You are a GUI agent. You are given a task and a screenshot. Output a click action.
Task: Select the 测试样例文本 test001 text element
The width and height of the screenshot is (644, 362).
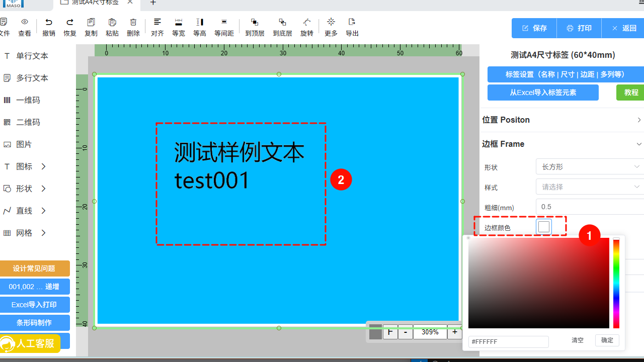point(239,166)
